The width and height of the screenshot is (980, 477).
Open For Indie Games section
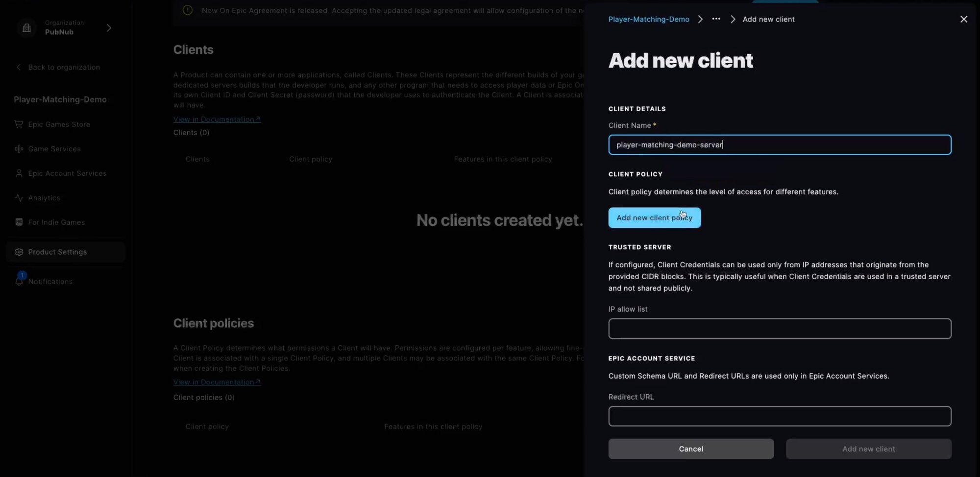[56, 222]
